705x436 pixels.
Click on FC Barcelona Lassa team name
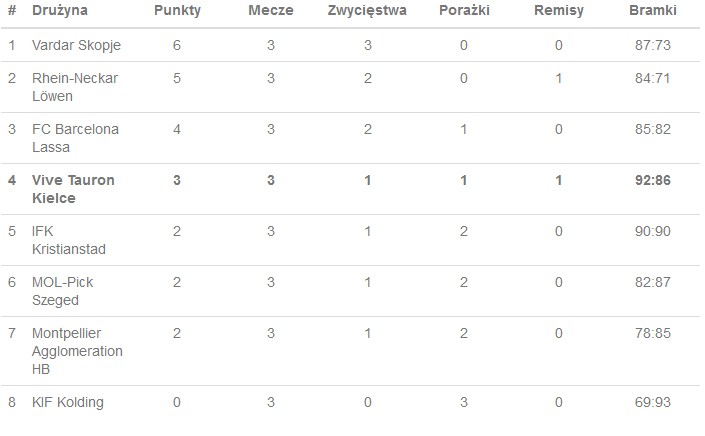[75, 138]
